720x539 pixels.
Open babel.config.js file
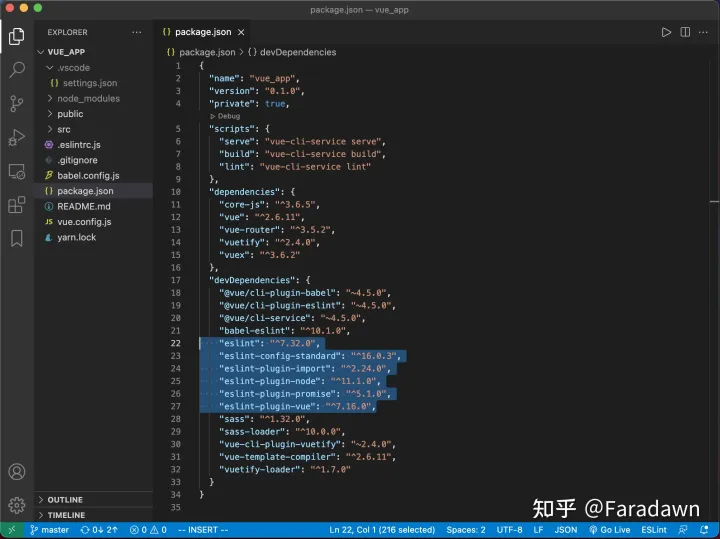[x=83, y=175]
